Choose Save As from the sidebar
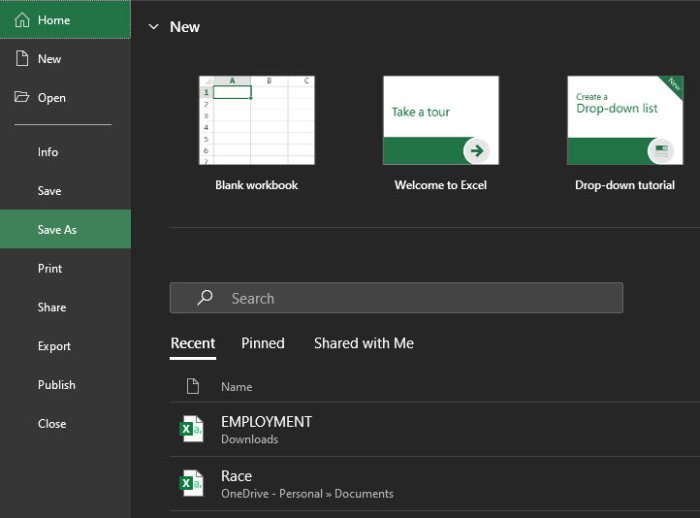This screenshot has height=518, width=700. tap(57, 229)
